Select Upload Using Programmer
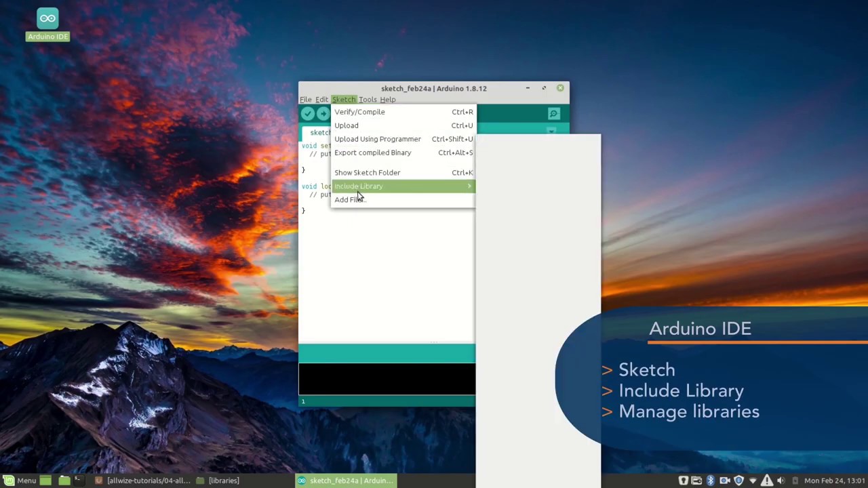Viewport: 868px width, 488px height. coord(403,139)
